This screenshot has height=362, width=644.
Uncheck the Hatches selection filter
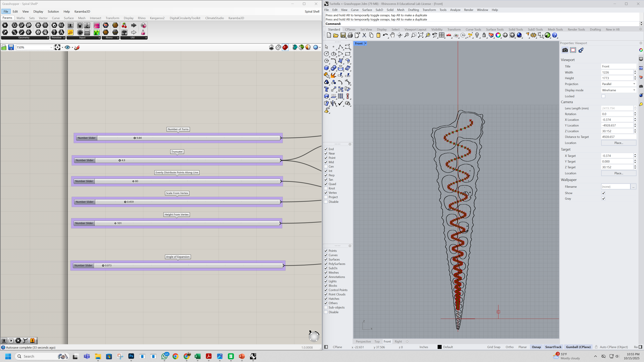(x=326, y=299)
